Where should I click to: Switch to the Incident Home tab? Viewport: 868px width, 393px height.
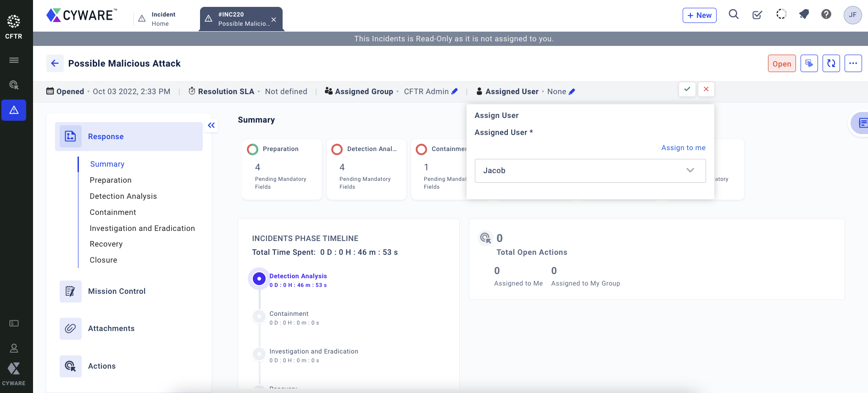163,19
